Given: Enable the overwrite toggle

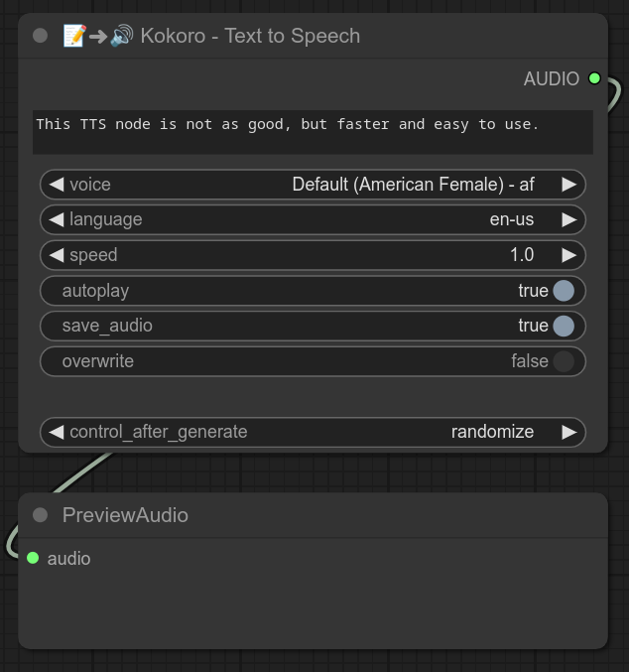Looking at the screenshot, I should [x=563, y=361].
